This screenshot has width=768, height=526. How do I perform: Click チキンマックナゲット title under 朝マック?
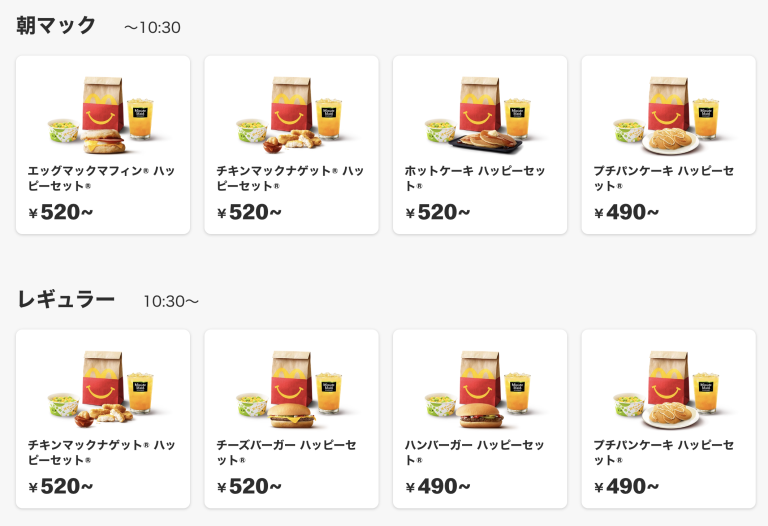[x=289, y=178]
